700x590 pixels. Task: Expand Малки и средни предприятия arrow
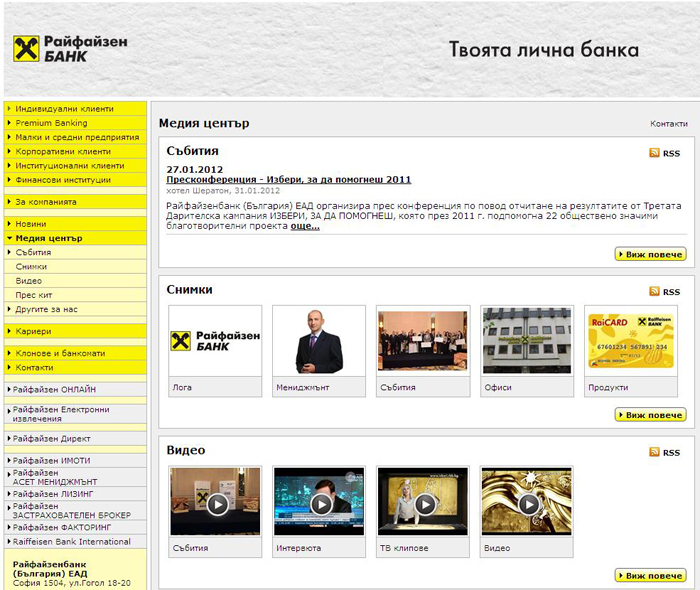[9, 137]
